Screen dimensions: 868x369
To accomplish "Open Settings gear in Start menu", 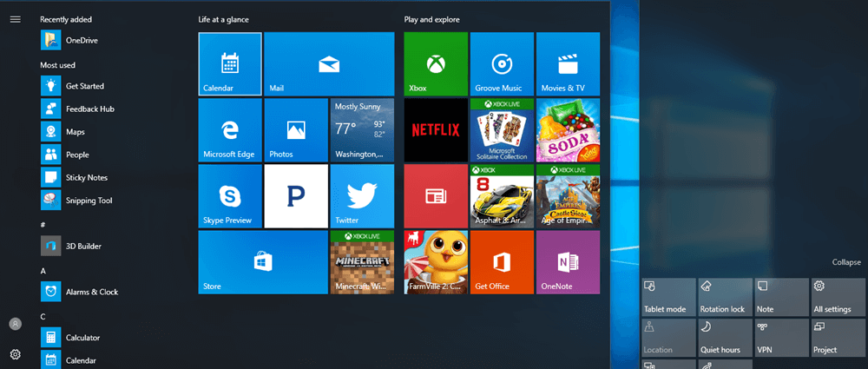I will point(16,354).
